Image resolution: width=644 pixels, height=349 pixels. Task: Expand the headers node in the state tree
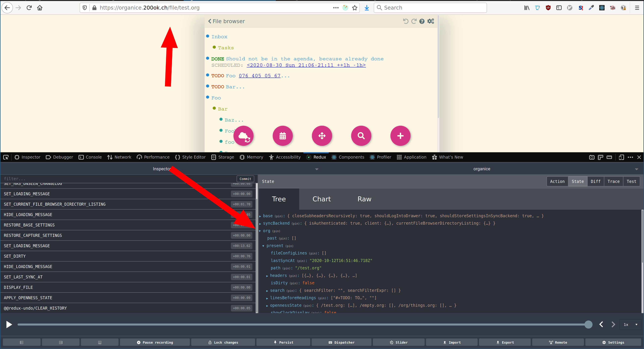(x=267, y=276)
